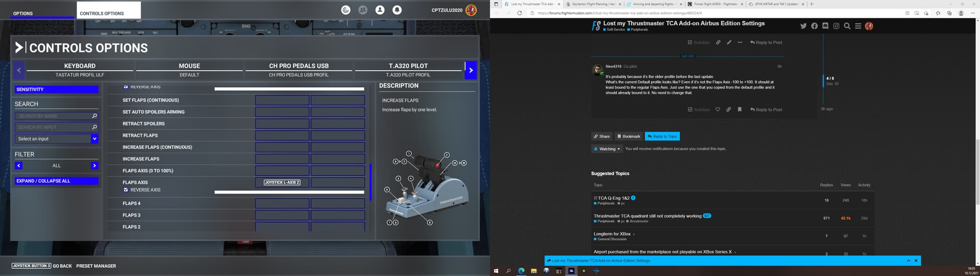This screenshot has height=276, width=980.
Task: Switch to EFHK METAR and TAF tab
Action: pyautogui.click(x=776, y=4)
